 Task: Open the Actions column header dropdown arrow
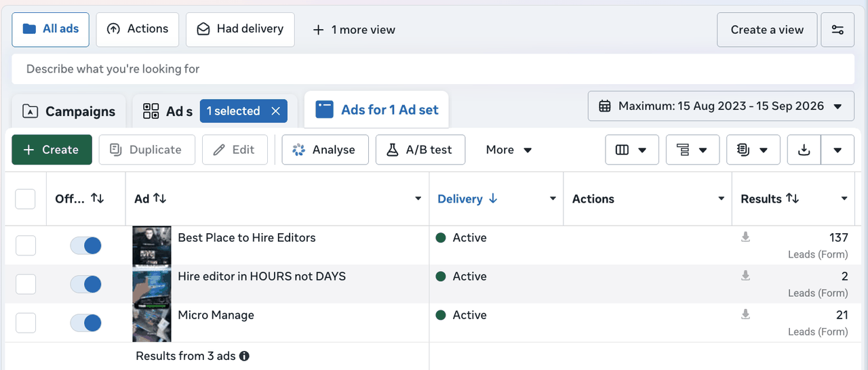721,199
